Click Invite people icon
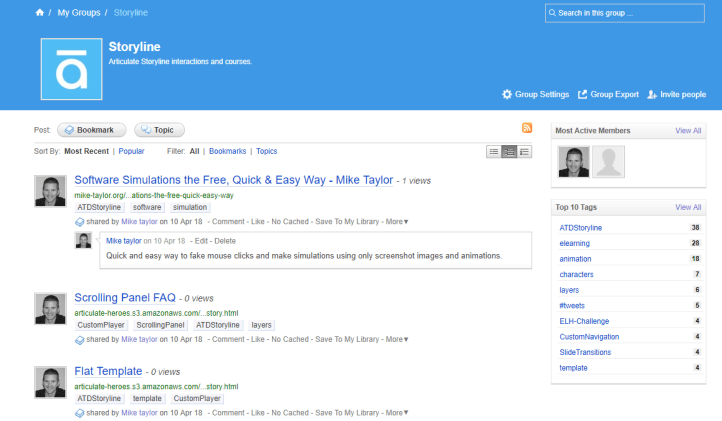The image size is (722, 421). [x=652, y=94]
